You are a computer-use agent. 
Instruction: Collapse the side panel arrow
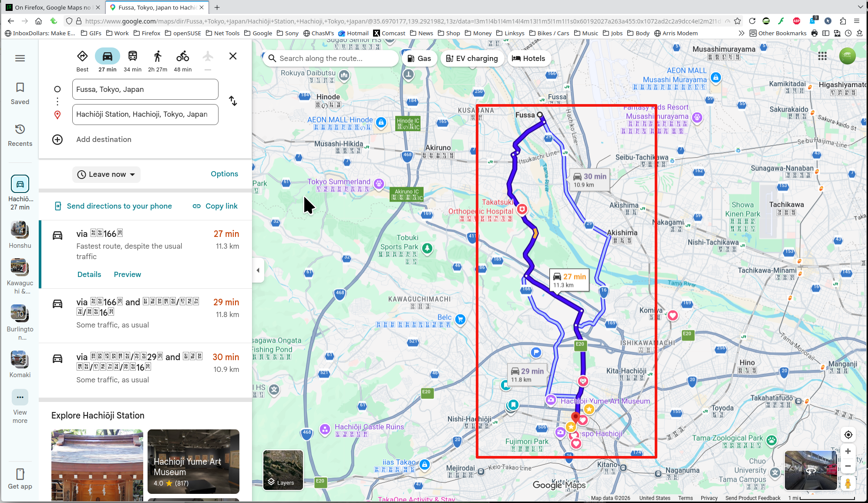point(258,270)
